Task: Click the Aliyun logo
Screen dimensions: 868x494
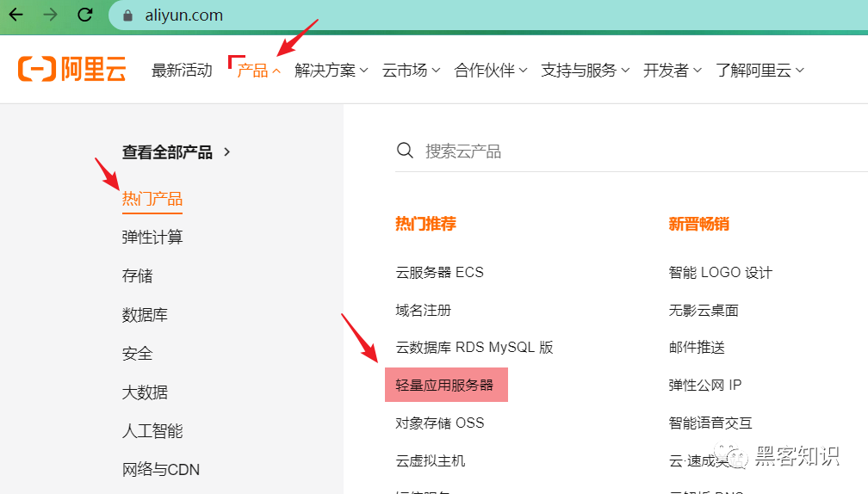Action: 72,69
